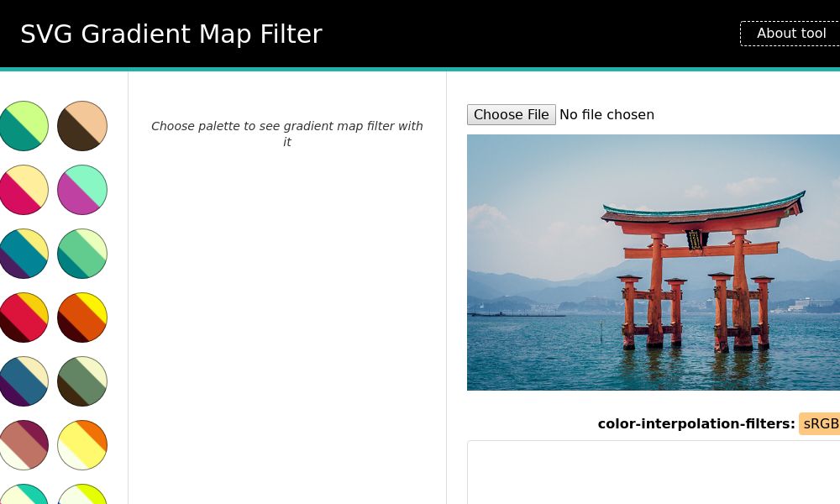Select the sRGB color-interpolation-filters option
840x504 pixels.
tap(820, 423)
